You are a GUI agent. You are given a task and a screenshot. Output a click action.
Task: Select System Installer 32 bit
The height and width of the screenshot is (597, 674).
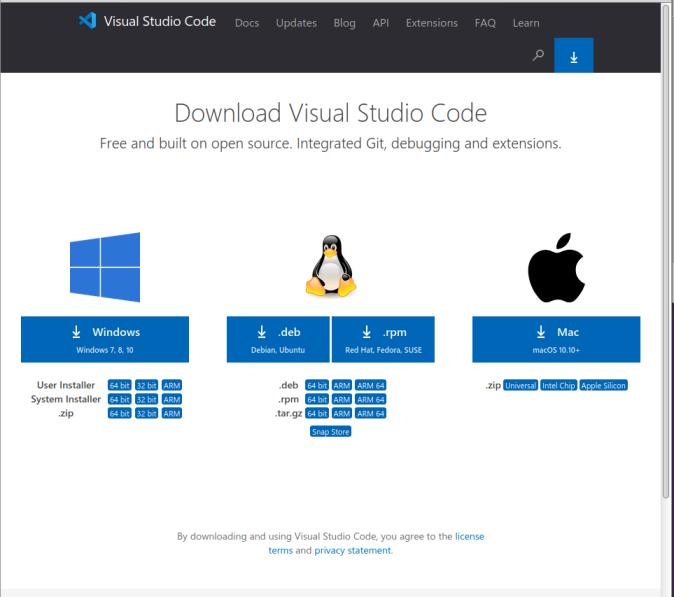click(147, 399)
